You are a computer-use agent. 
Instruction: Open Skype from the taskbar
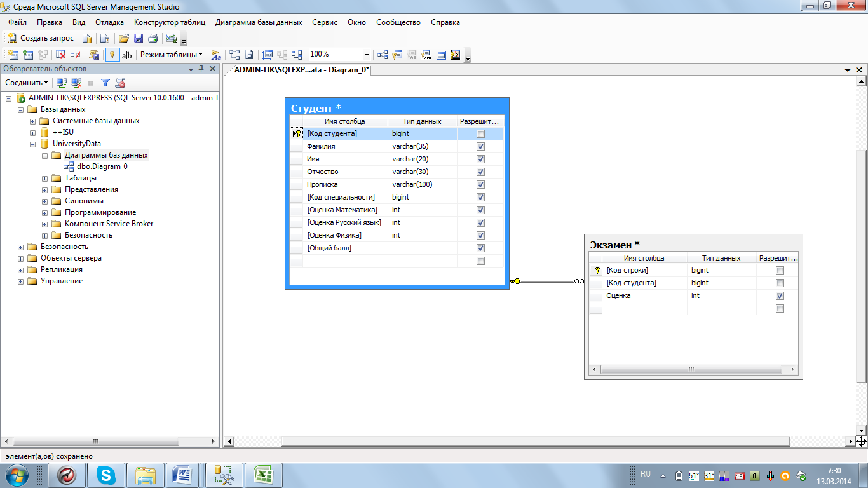coord(106,474)
